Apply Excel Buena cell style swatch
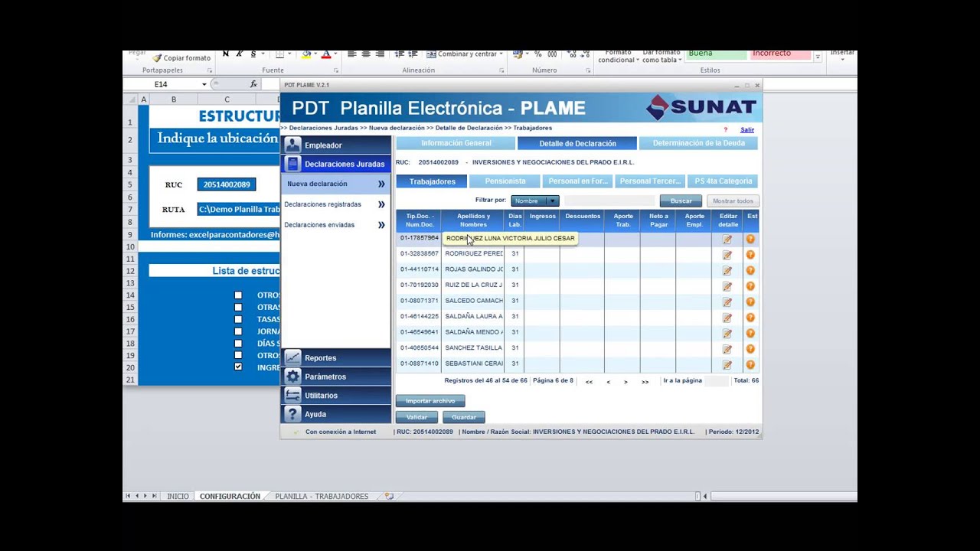 click(716, 54)
